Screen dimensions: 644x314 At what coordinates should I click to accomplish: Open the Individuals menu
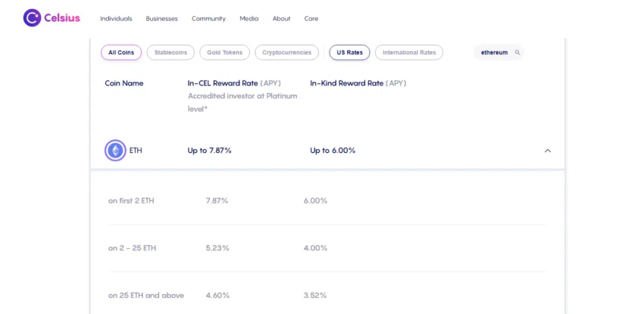coord(116,18)
